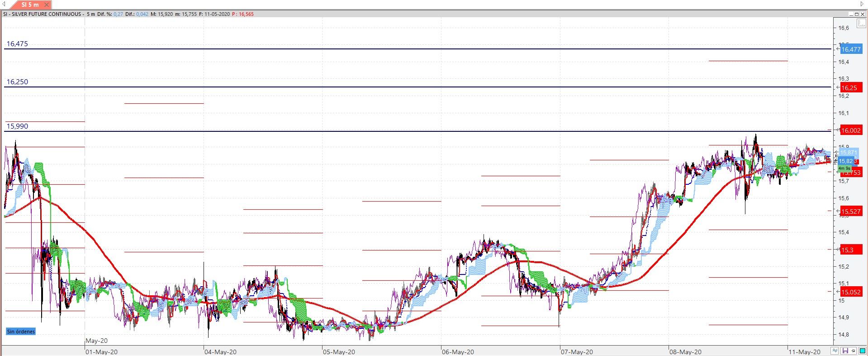
Task: Click the red 15,052 price tag
Action: point(851,292)
